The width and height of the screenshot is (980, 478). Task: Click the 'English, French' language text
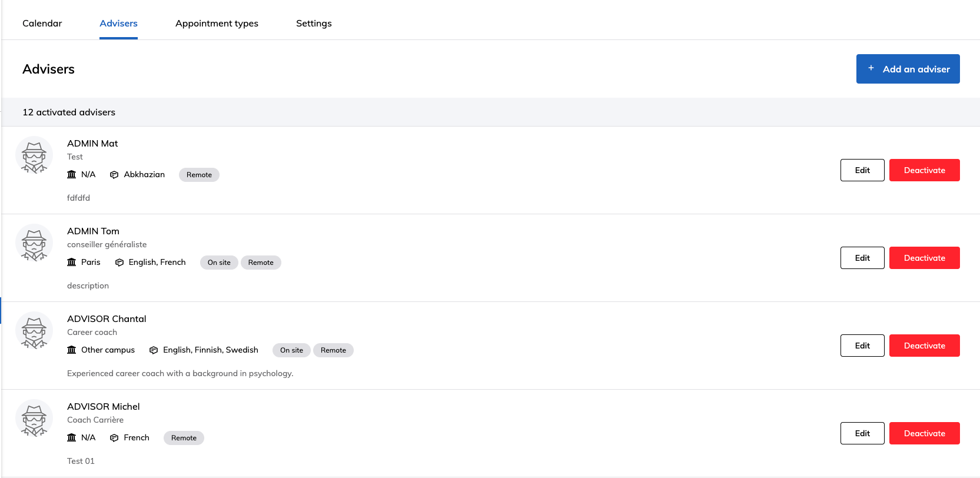pos(157,262)
